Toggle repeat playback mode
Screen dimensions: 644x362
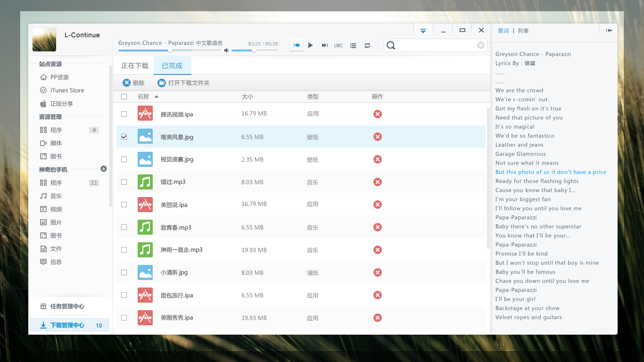coord(367,46)
